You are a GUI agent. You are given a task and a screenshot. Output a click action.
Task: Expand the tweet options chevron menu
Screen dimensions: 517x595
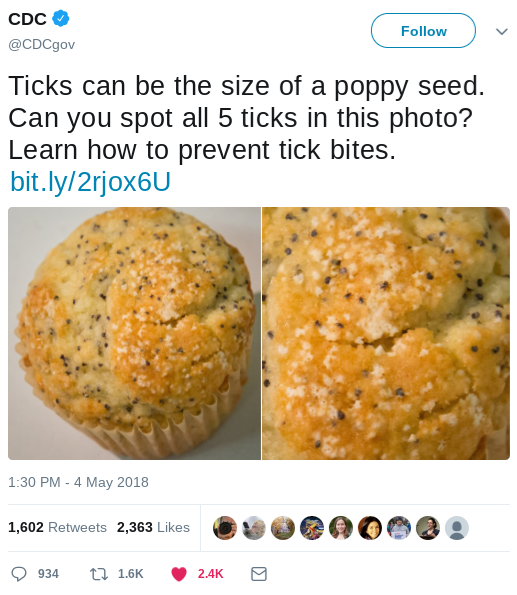pyautogui.click(x=502, y=31)
